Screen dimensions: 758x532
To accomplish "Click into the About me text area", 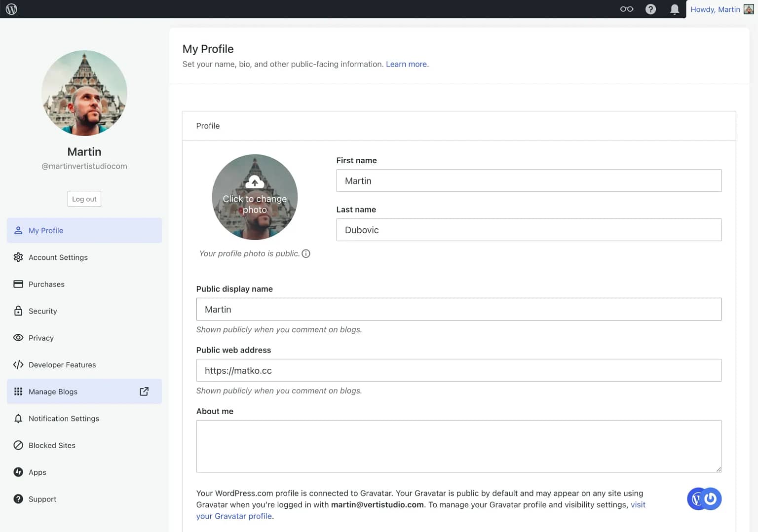I will point(459,446).
